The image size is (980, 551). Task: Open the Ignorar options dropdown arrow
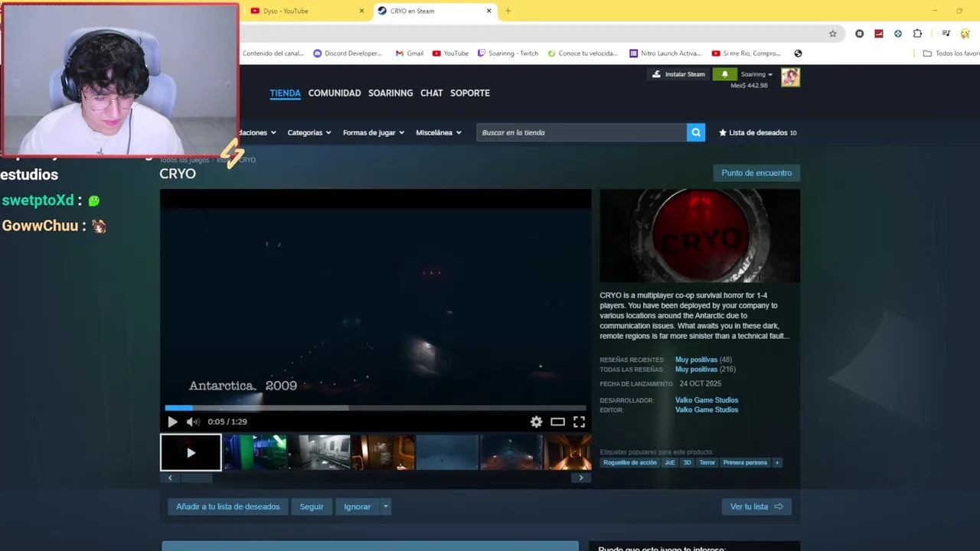[x=385, y=507]
